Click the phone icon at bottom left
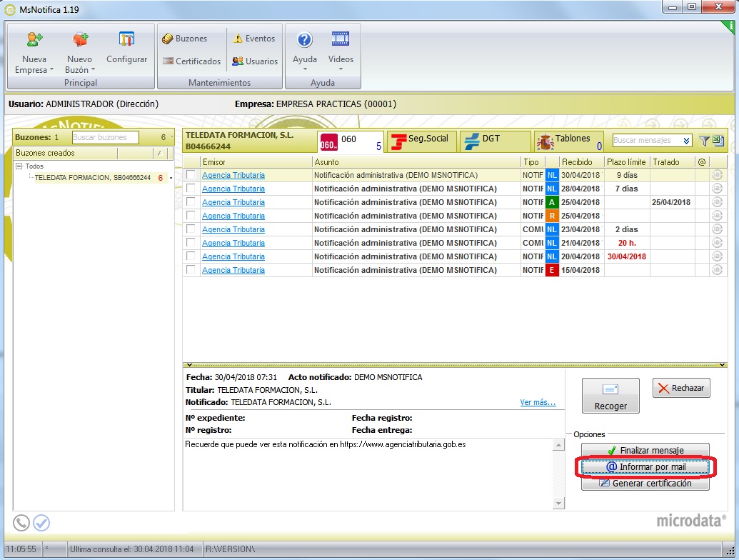The height and width of the screenshot is (560, 739). tap(21, 523)
